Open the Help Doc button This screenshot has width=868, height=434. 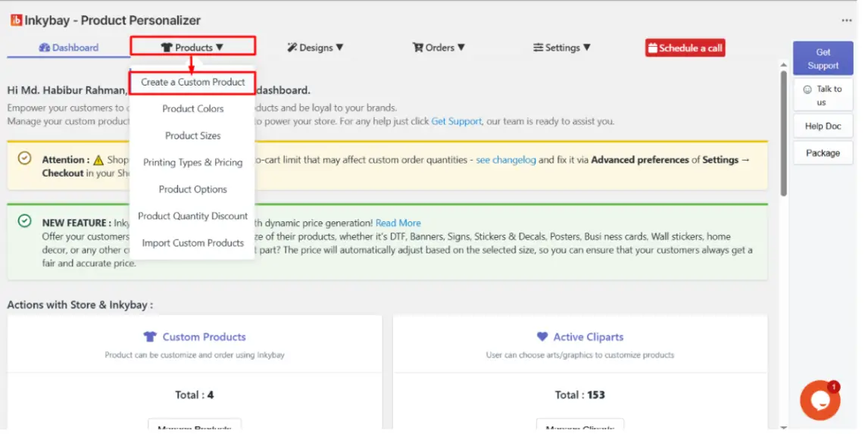(823, 126)
